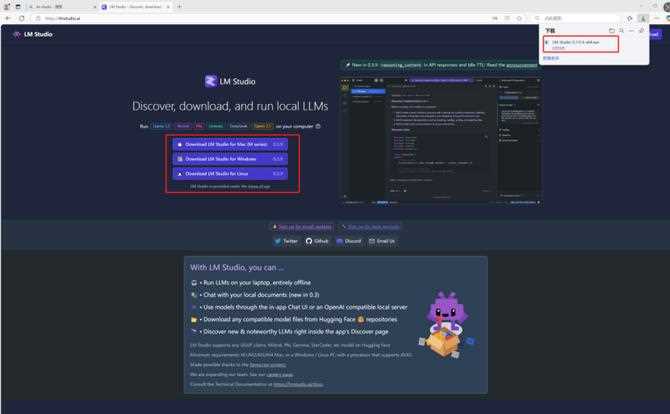The height and width of the screenshot is (414, 670).
Task: Open the careers page link
Action: [280, 375]
